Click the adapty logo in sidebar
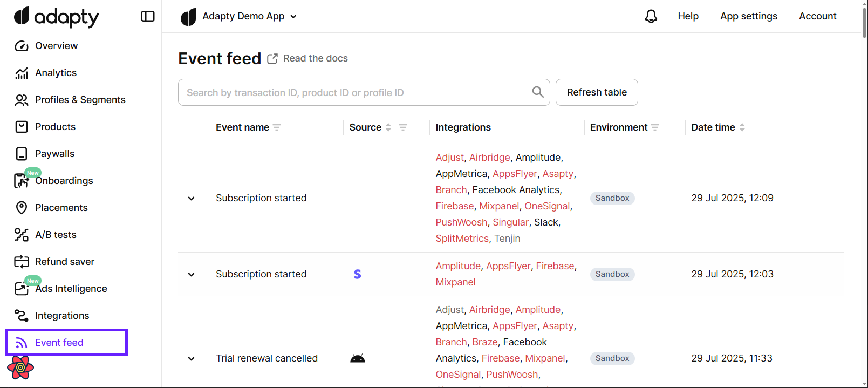 (x=56, y=17)
